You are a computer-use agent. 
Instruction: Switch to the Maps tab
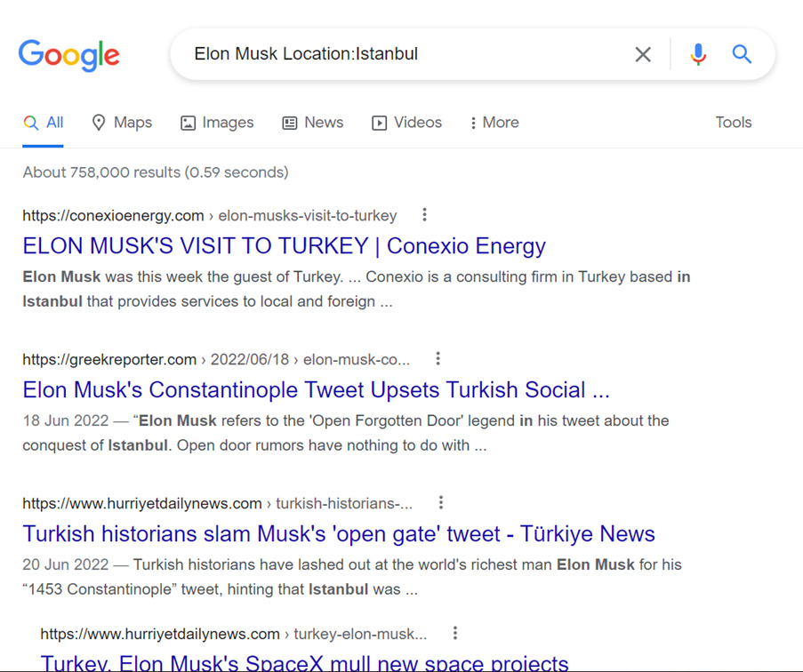point(123,123)
